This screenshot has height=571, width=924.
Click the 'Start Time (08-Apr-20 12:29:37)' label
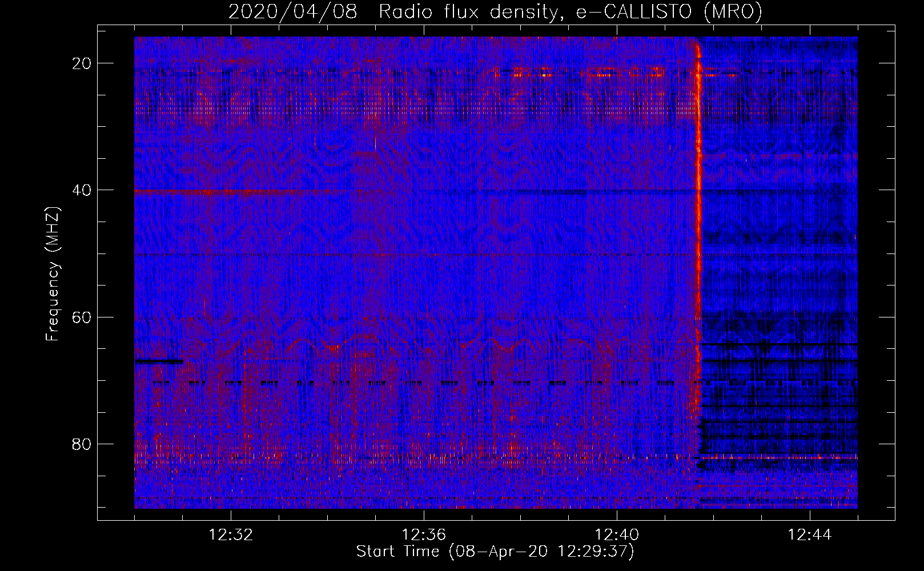point(495,552)
